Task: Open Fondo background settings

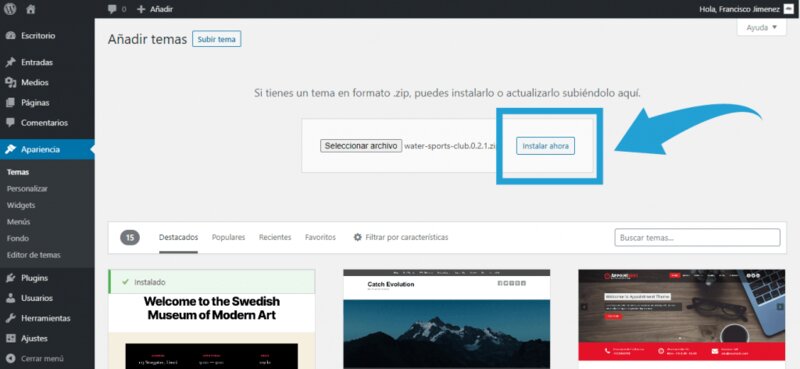Action: coord(18,238)
